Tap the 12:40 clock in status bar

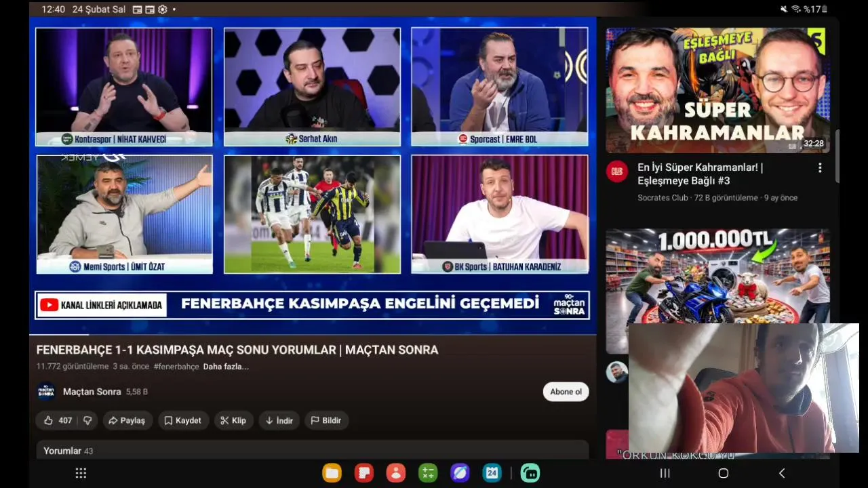[54, 9]
